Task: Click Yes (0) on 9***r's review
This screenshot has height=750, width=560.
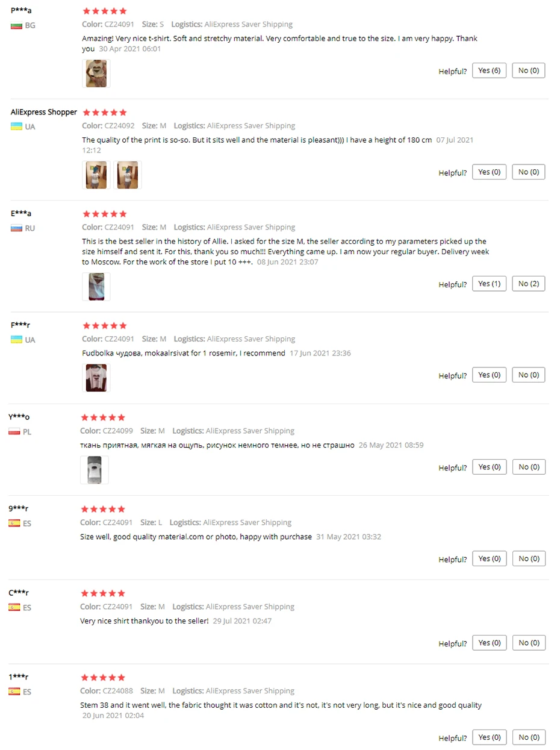Action: tap(489, 558)
